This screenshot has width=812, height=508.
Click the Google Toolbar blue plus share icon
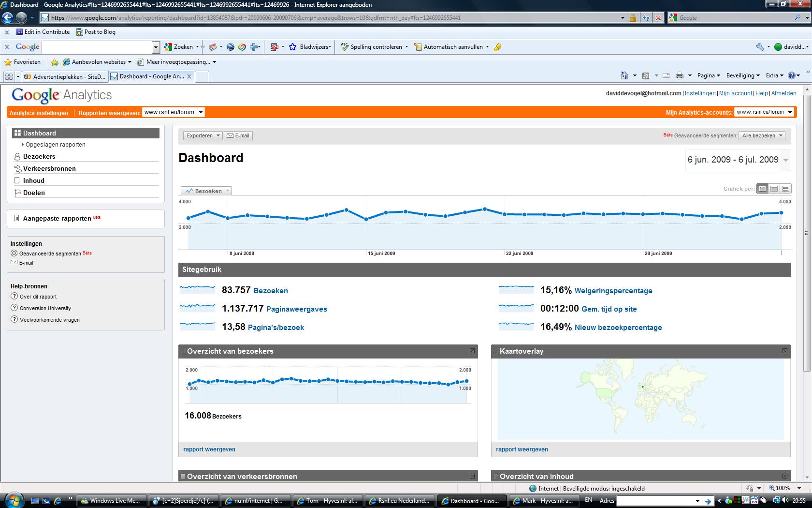coord(254,47)
